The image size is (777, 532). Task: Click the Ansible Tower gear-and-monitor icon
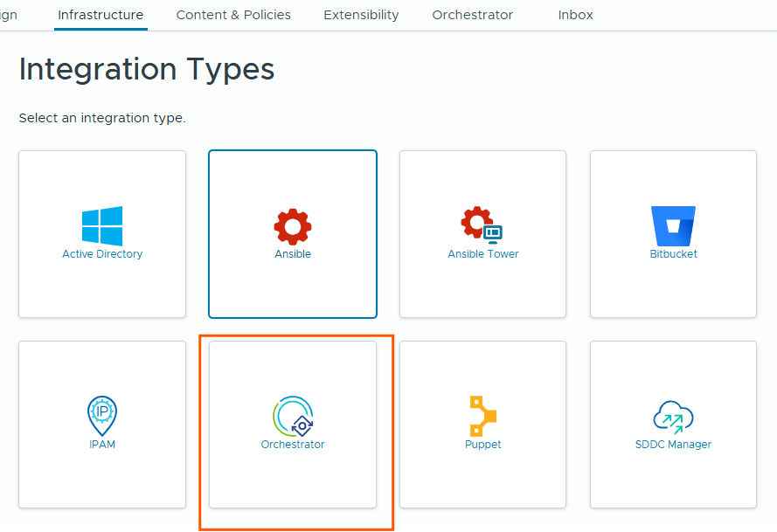[x=482, y=225]
